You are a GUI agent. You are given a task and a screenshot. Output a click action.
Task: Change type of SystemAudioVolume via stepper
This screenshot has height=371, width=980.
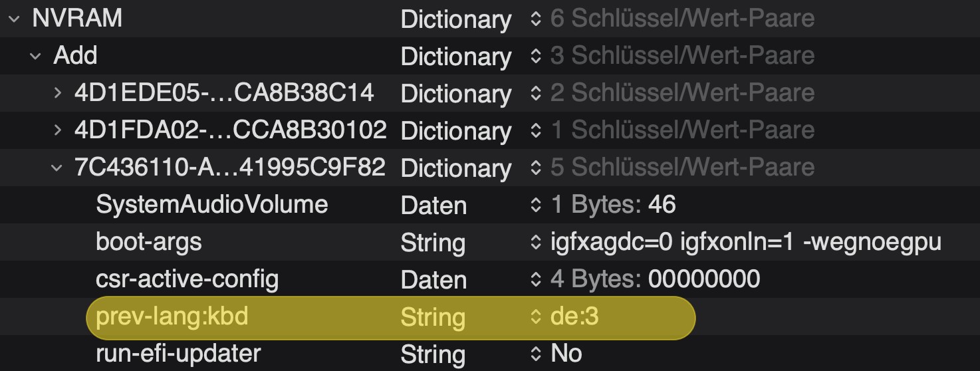point(536,205)
